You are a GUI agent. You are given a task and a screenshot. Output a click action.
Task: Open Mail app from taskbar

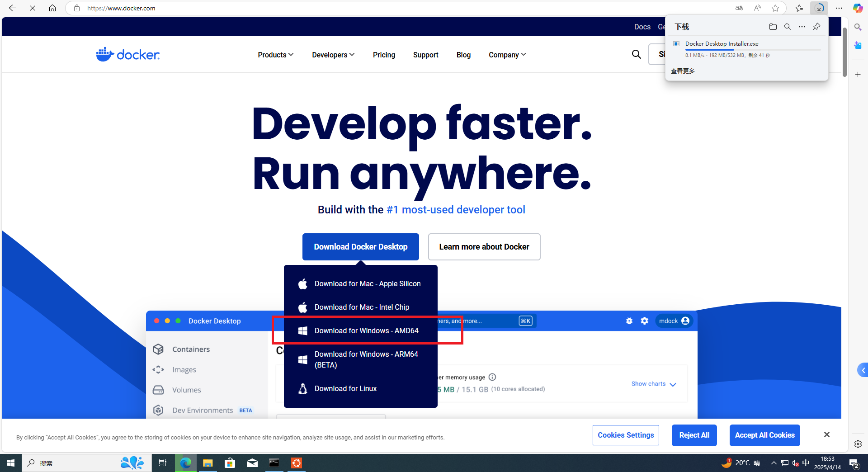pyautogui.click(x=252, y=463)
